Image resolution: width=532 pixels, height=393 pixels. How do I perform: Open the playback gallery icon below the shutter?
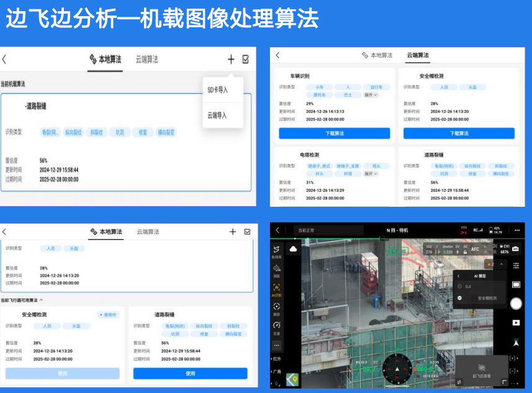pos(516,323)
